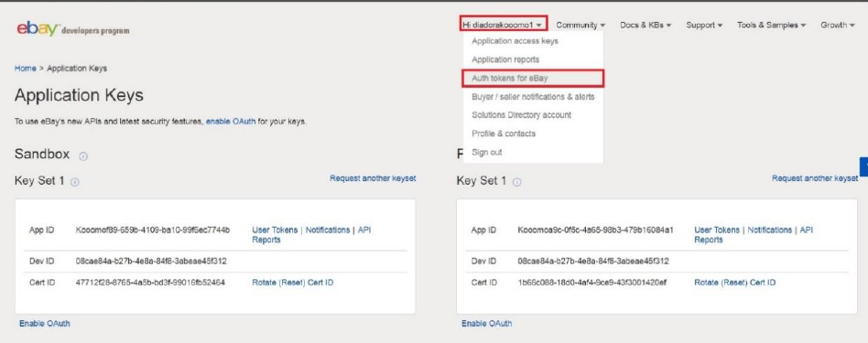Open User Tokens for the Sandbox App ID
The width and height of the screenshot is (868, 343).
[275, 230]
